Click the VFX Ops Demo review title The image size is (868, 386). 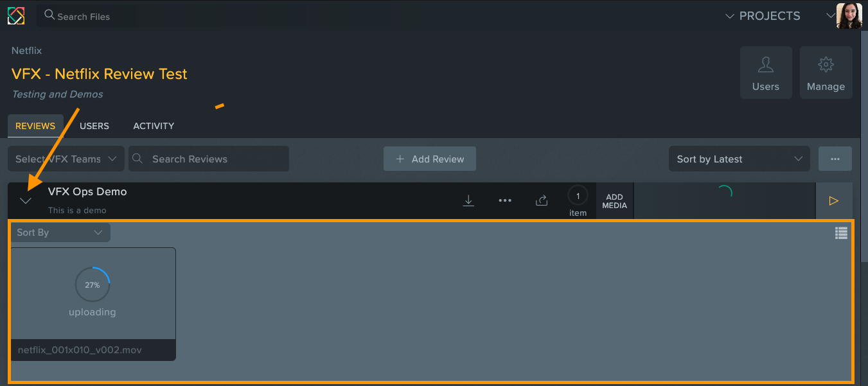pyautogui.click(x=87, y=191)
